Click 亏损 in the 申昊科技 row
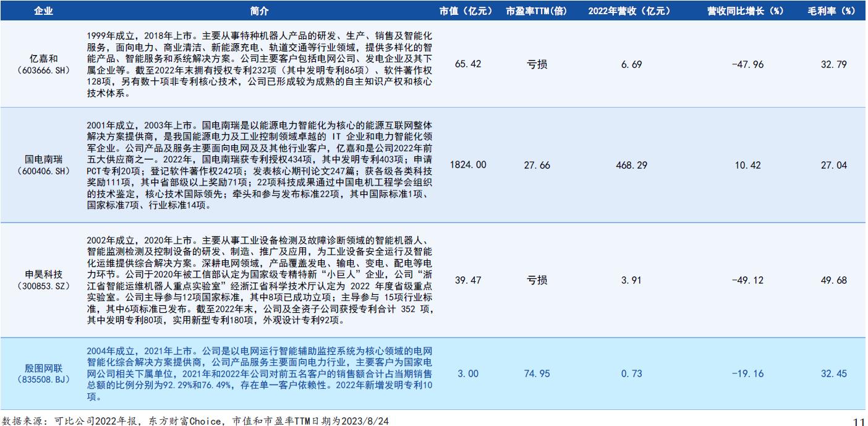Viewport: 868px width, 426px height. coord(537,280)
